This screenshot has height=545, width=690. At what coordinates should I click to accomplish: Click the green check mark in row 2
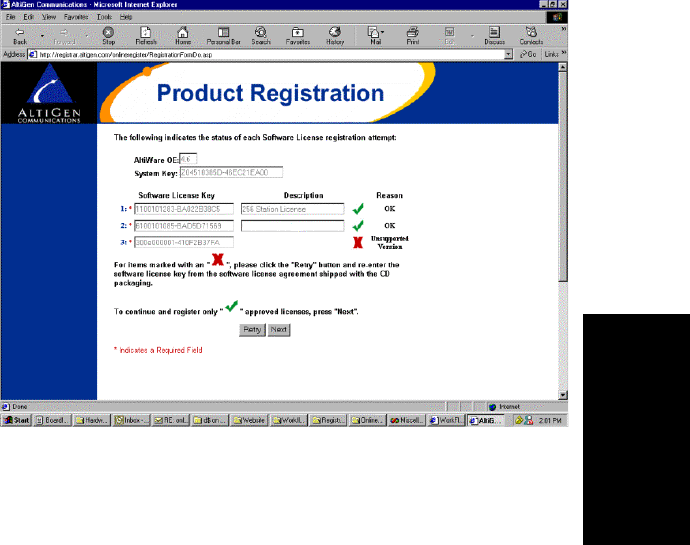(x=358, y=225)
